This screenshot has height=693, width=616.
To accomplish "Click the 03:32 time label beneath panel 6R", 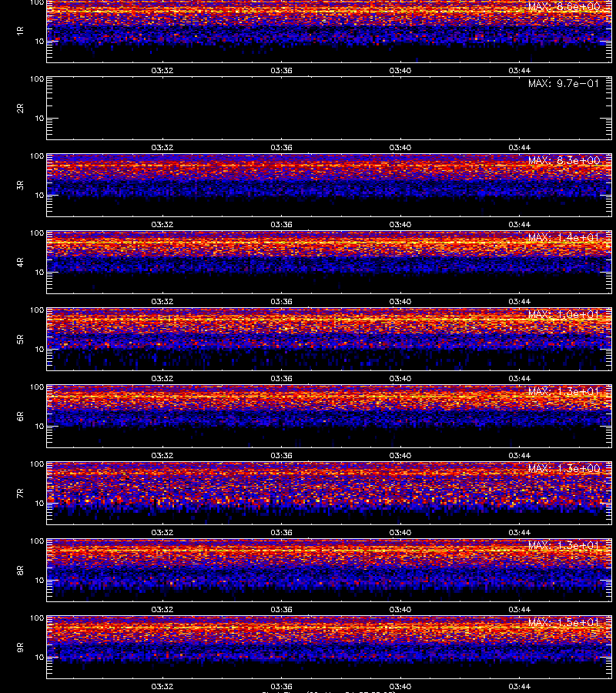I will coord(162,455).
